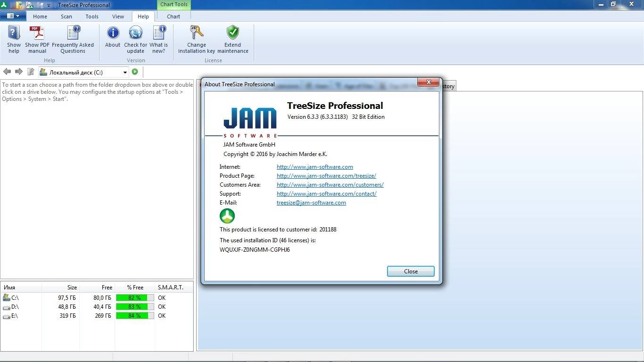Open the View ribbon tab
Image resolution: width=644 pixels, height=362 pixels.
[118, 16]
